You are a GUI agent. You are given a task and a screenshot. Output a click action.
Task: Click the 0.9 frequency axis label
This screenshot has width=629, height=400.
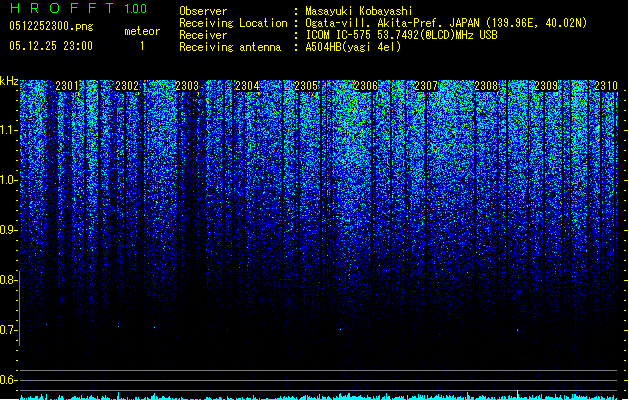(7, 230)
